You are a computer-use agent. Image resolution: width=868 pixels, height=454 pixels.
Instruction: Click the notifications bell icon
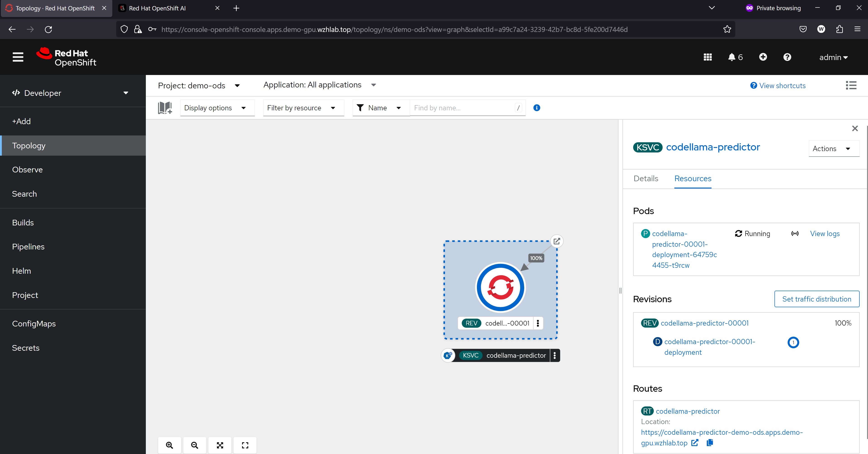coord(731,57)
